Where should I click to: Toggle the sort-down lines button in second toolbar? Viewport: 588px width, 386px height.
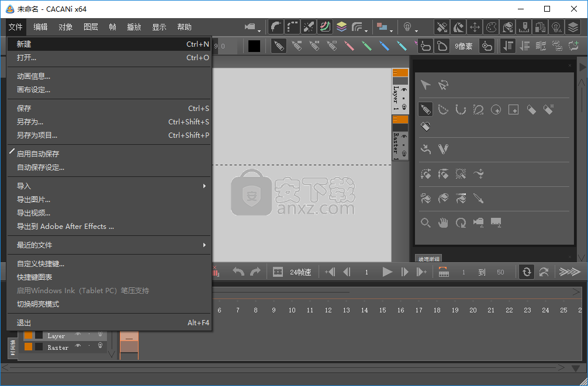point(507,46)
